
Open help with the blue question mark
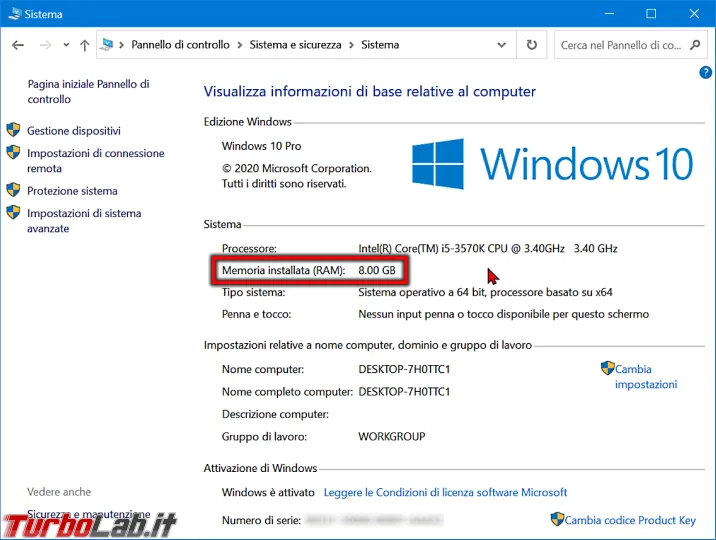pyautogui.click(x=705, y=72)
